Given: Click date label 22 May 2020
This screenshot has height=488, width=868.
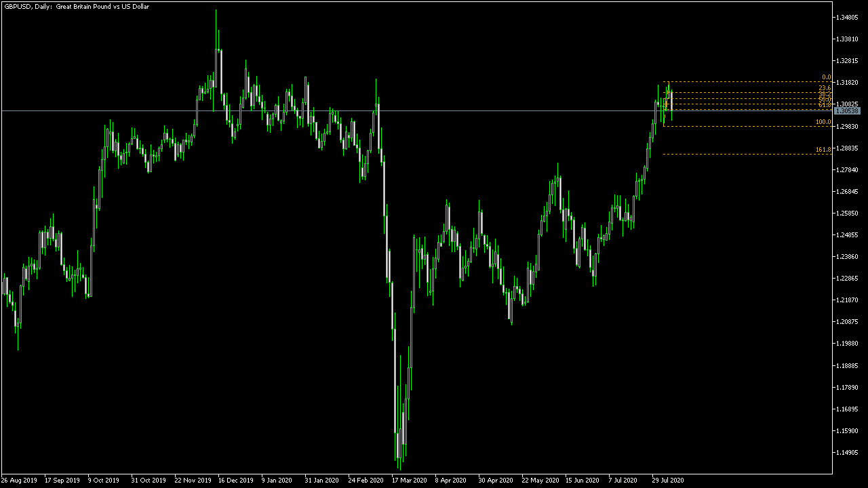Looking at the screenshot, I should (539, 480).
